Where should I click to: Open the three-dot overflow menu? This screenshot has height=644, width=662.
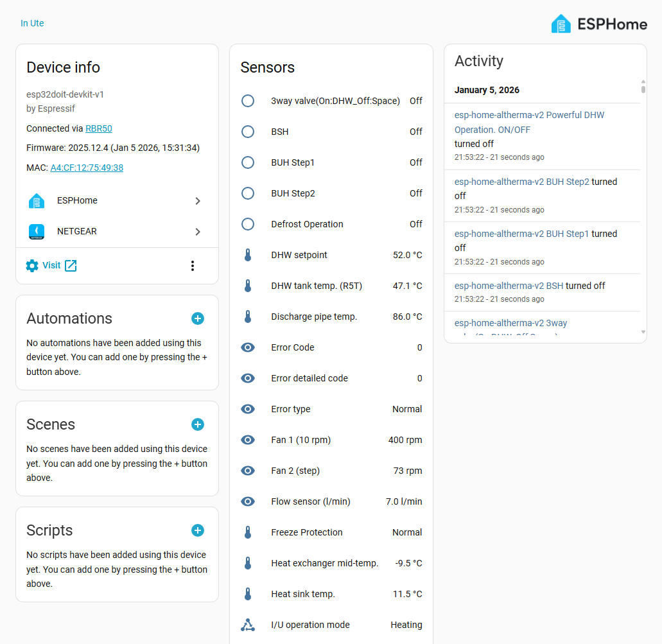point(193,265)
